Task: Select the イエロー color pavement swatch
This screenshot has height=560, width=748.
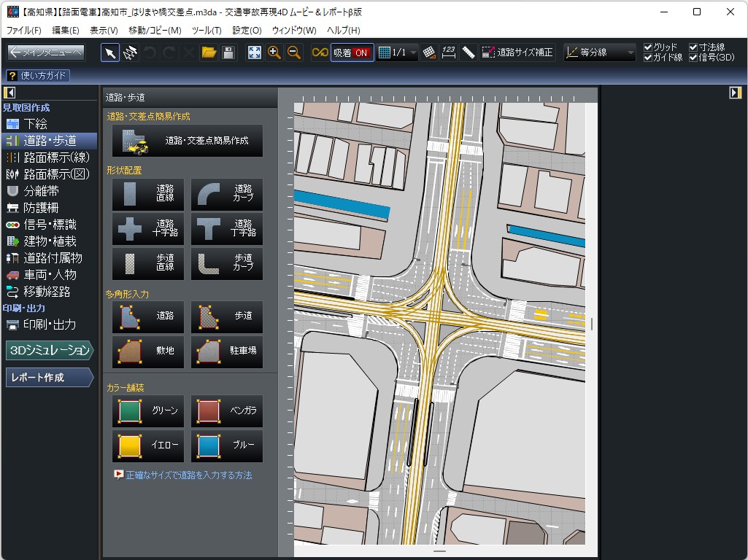Action: click(149, 445)
